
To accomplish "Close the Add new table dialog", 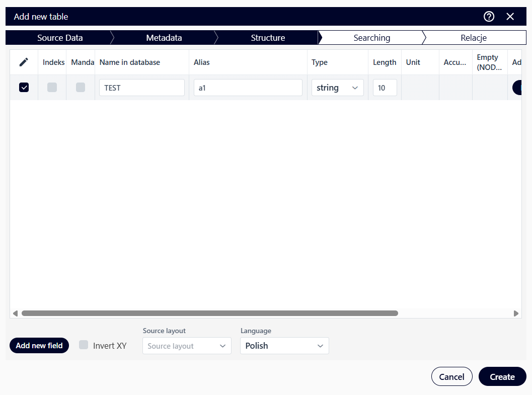I will [510, 17].
